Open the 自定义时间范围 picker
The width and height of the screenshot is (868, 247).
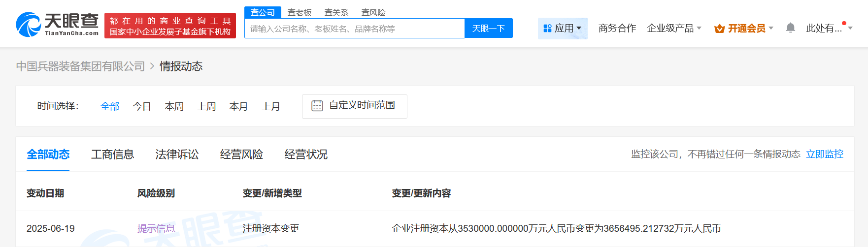tap(355, 106)
